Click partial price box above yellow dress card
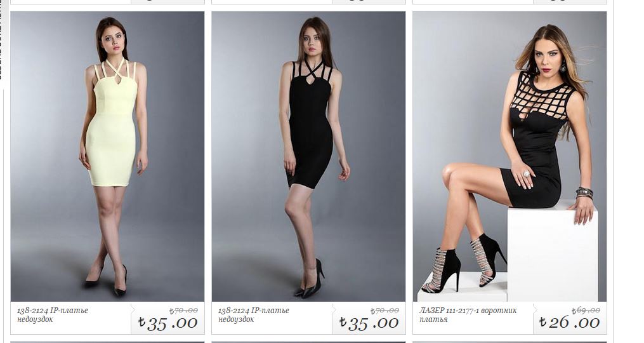This screenshot has width=644, height=343. 167,2
